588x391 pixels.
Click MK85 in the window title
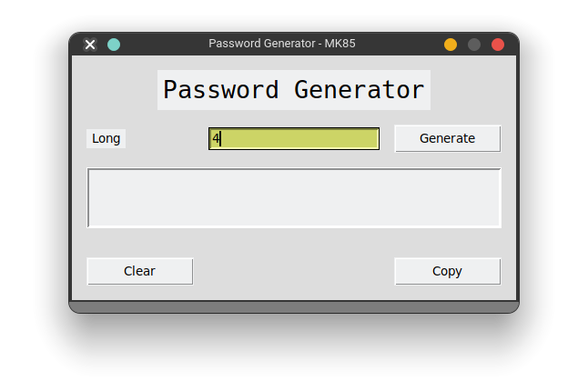(x=340, y=44)
